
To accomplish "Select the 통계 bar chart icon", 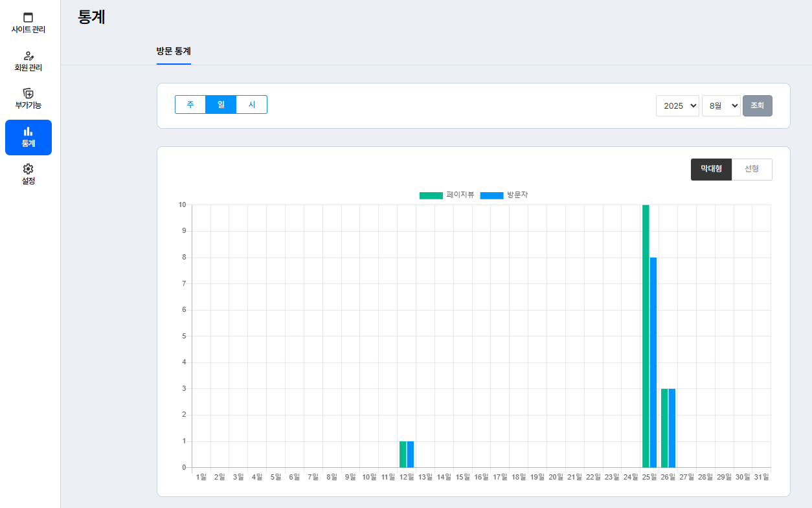I will [28, 131].
